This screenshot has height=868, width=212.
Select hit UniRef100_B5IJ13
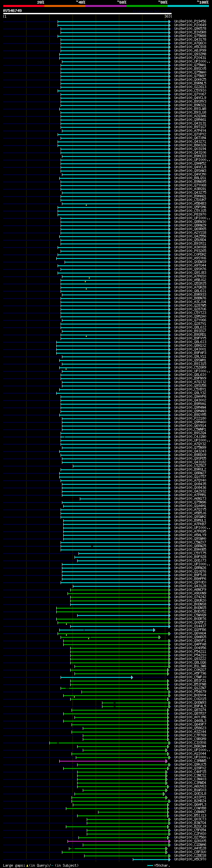pyautogui.click(x=190, y=815)
